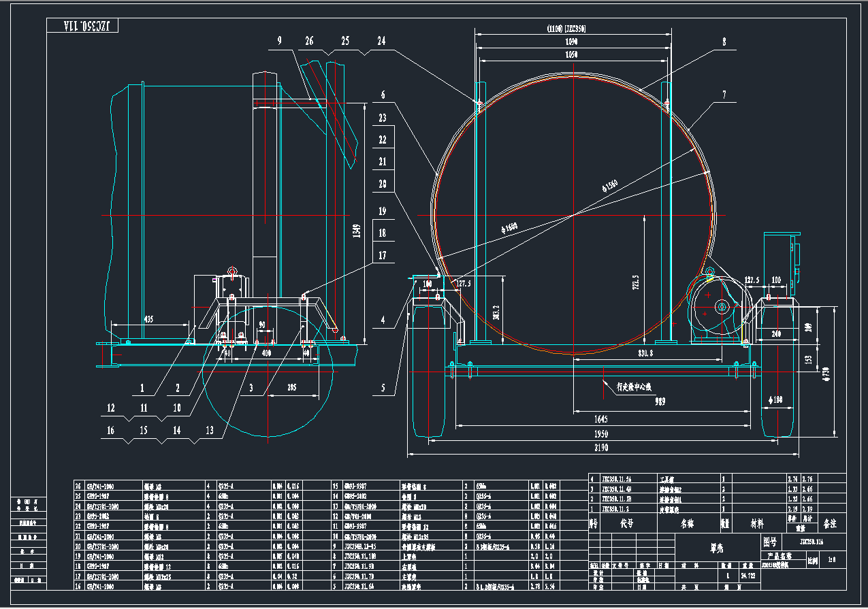Click callout number 17 in the stacked column

383,255
